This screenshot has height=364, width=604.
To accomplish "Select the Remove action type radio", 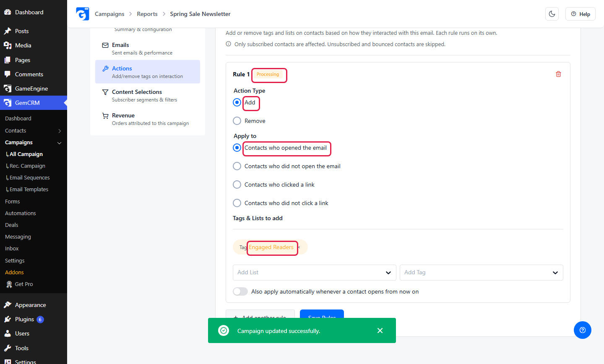I will pyautogui.click(x=237, y=121).
